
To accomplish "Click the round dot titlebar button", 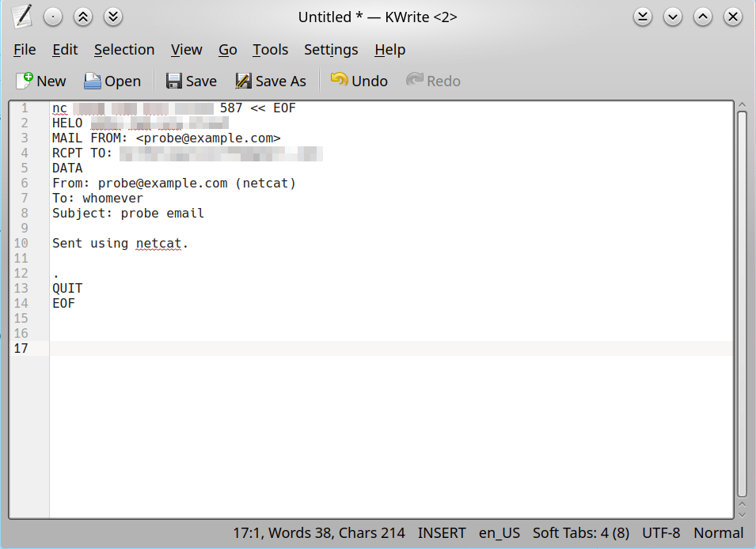I will [52, 17].
